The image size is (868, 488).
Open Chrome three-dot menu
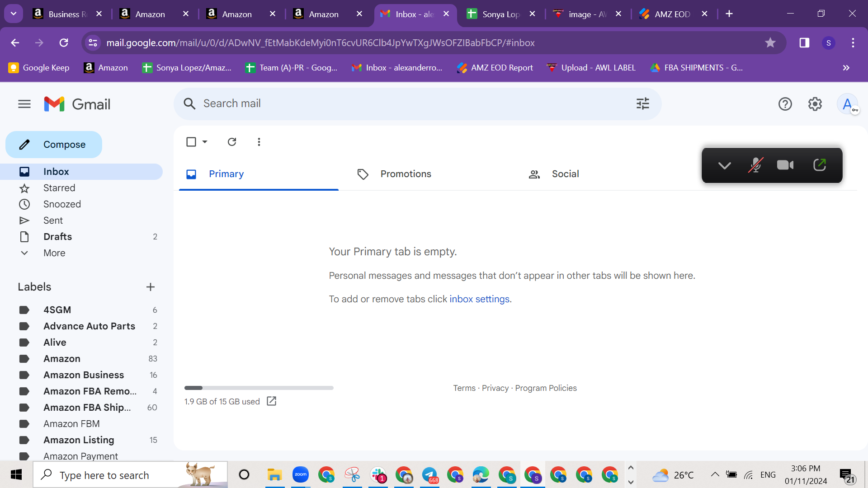[853, 42]
